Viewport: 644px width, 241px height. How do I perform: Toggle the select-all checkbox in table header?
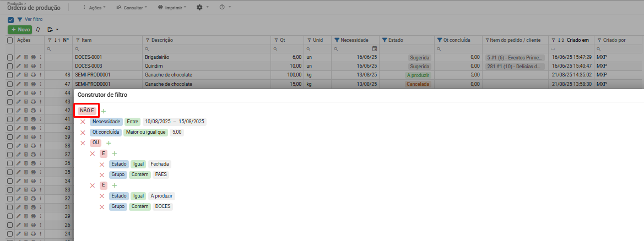(10, 40)
